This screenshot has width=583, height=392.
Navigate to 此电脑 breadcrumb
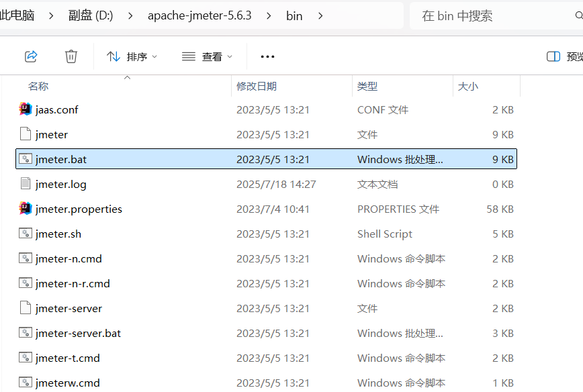pos(17,15)
